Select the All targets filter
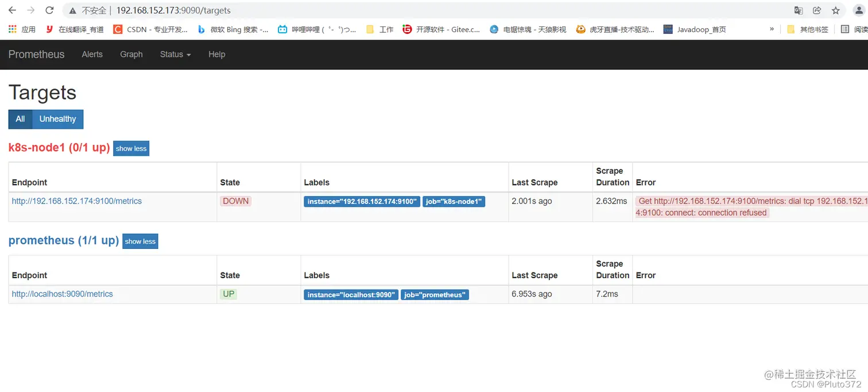 [x=20, y=119]
